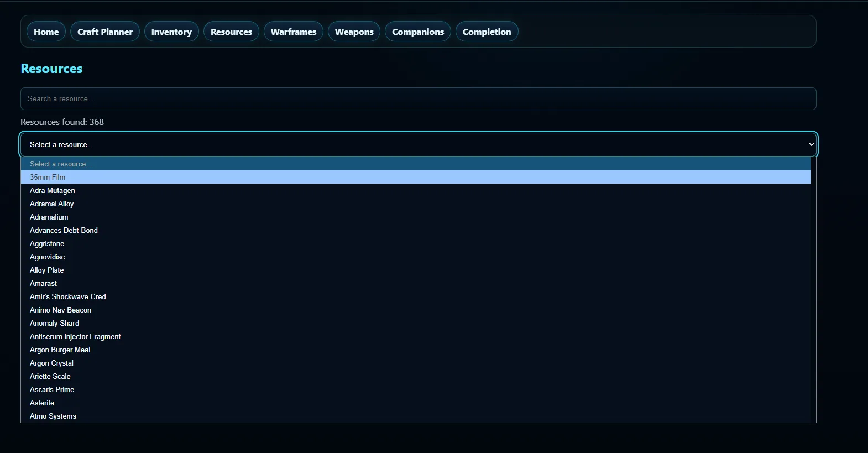The height and width of the screenshot is (453, 868).
Task: Select the Alloy Plate option
Action: 416,270
